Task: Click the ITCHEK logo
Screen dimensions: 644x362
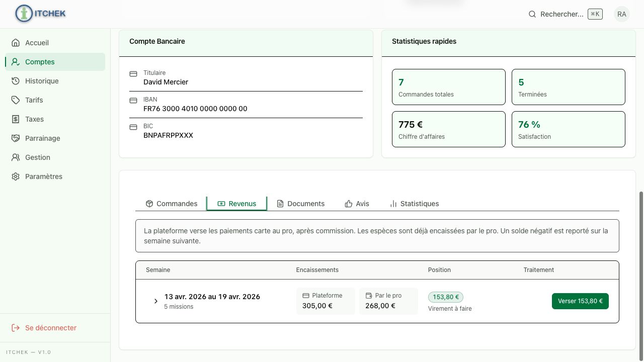Action: (40, 14)
